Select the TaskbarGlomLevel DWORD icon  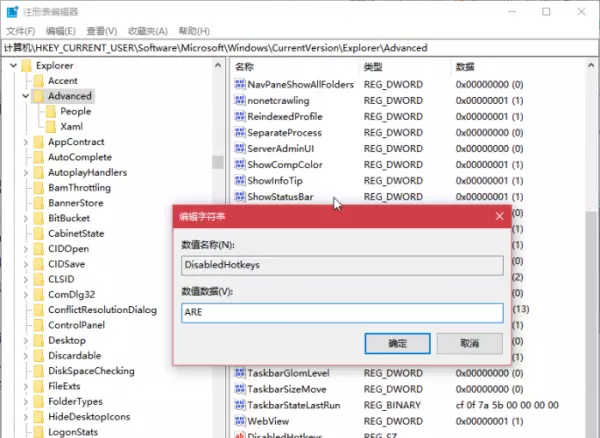click(240, 373)
